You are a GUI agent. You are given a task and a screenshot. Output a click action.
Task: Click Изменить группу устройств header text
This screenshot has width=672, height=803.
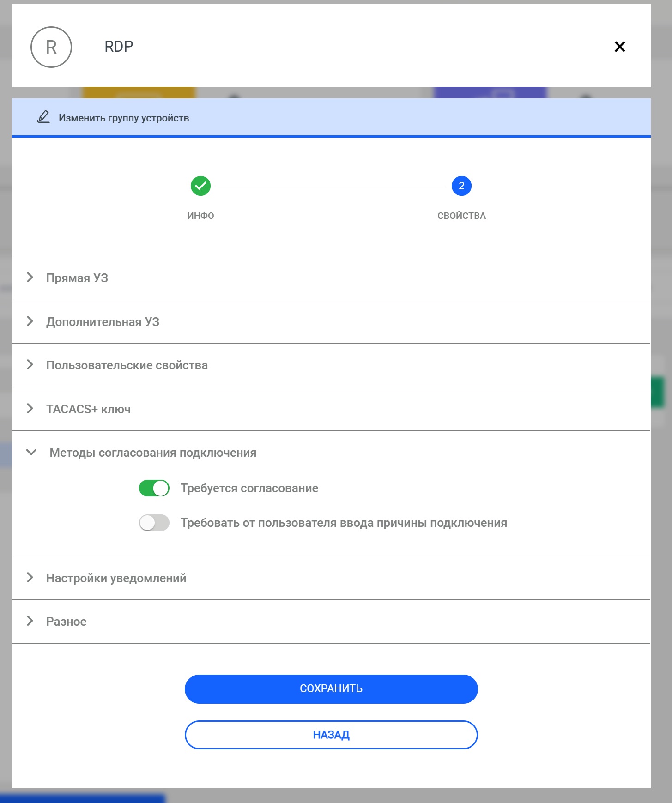pos(124,118)
